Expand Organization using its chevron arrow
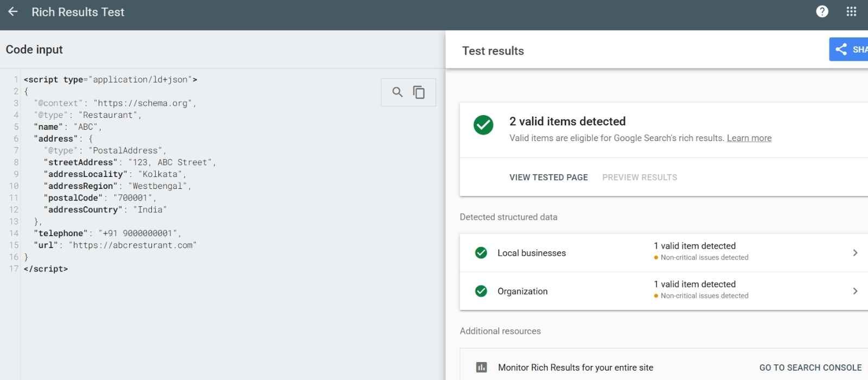Image resolution: width=868 pixels, height=380 pixels. (x=855, y=292)
